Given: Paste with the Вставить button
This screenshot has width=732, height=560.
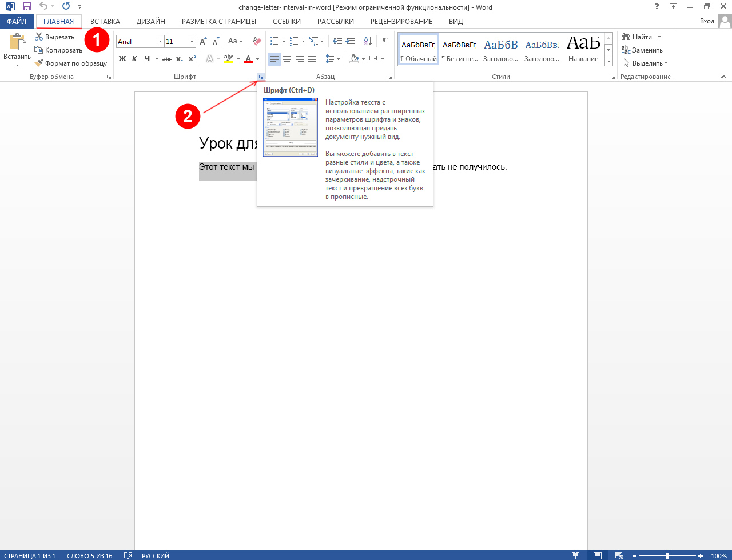Looking at the screenshot, I should 17,50.
